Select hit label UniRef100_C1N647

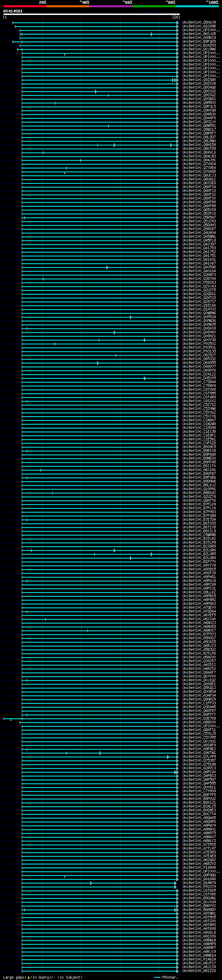pyautogui.click(x=199, y=420)
